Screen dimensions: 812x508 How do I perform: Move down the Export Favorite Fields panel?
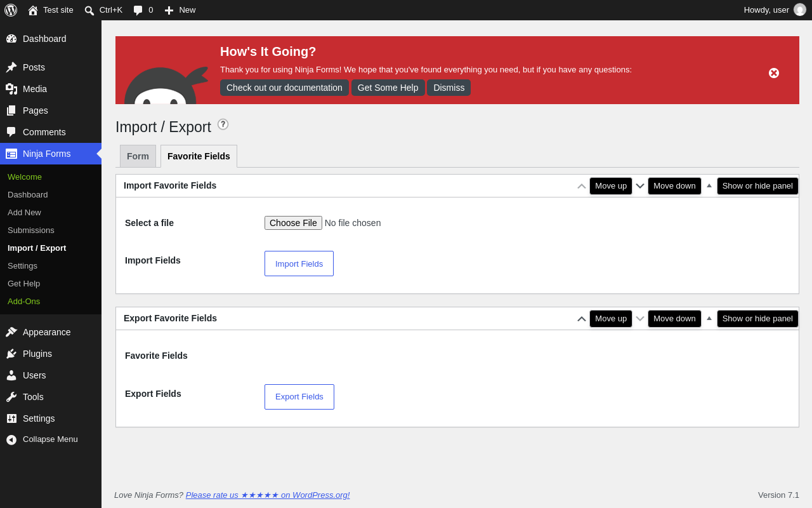640,319
